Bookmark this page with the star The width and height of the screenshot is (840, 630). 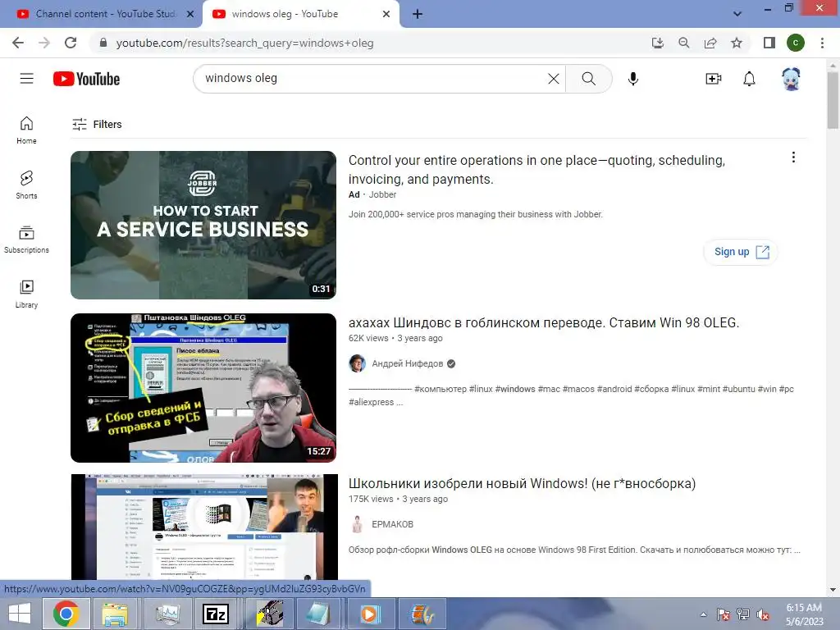point(737,43)
